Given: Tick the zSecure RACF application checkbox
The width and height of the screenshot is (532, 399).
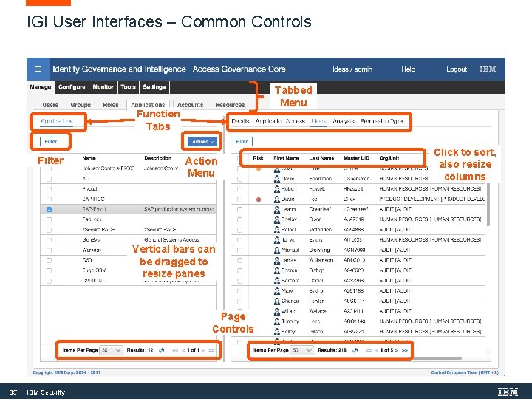Looking at the screenshot, I should (50, 230).
